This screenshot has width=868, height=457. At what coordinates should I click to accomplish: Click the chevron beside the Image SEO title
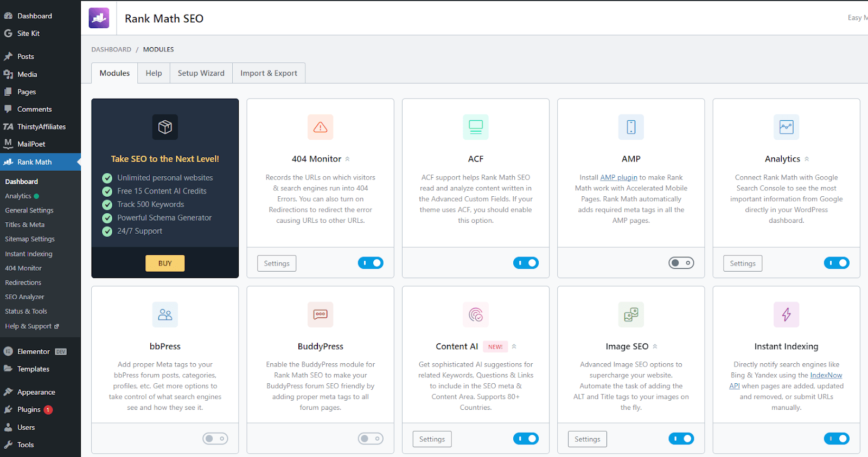pos(655,346)
